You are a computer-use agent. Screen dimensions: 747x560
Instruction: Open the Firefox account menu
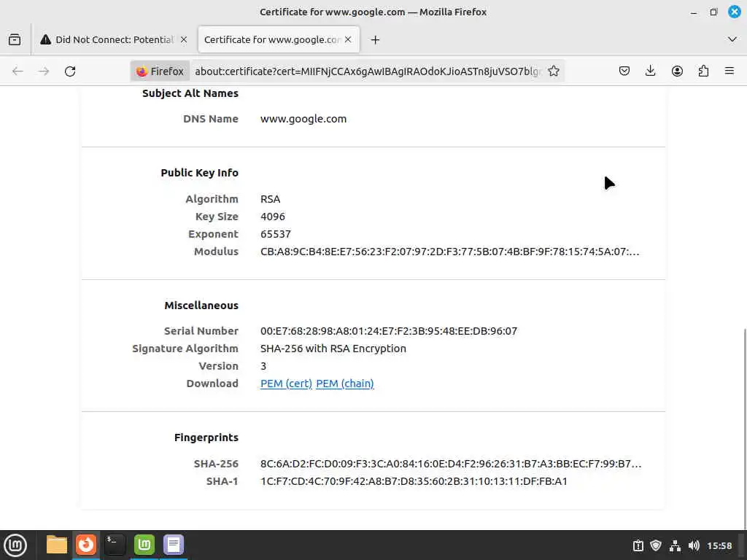(x=677, y=71)
